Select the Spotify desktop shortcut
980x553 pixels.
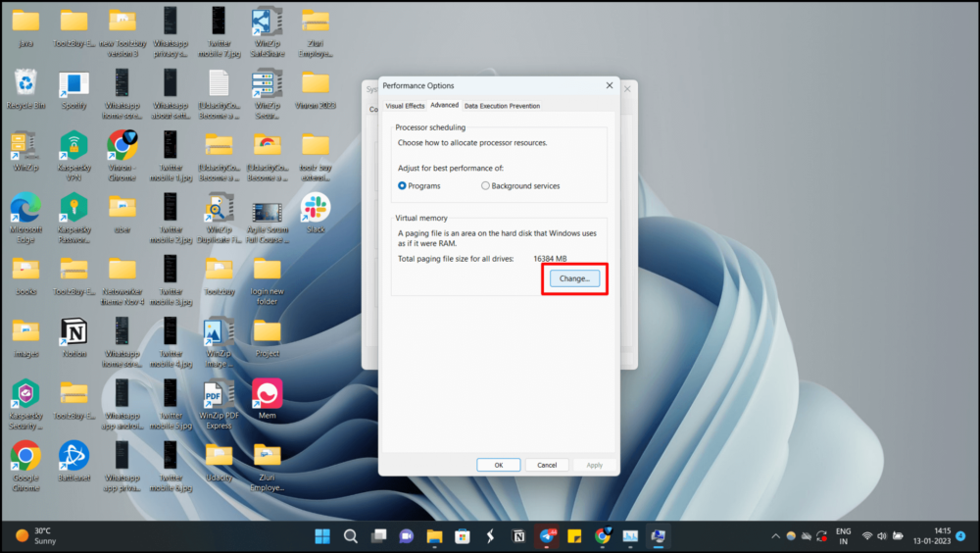[x=73, y=89]
